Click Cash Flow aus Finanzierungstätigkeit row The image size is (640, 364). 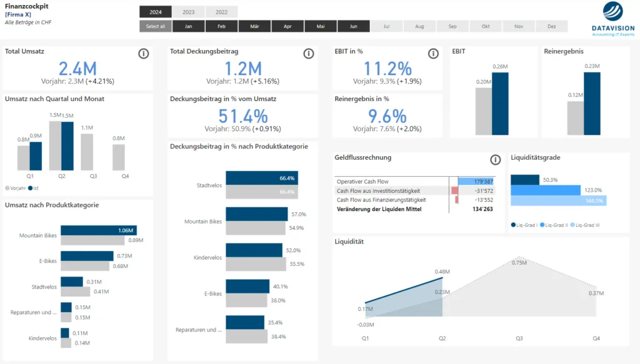coord(415,200)
